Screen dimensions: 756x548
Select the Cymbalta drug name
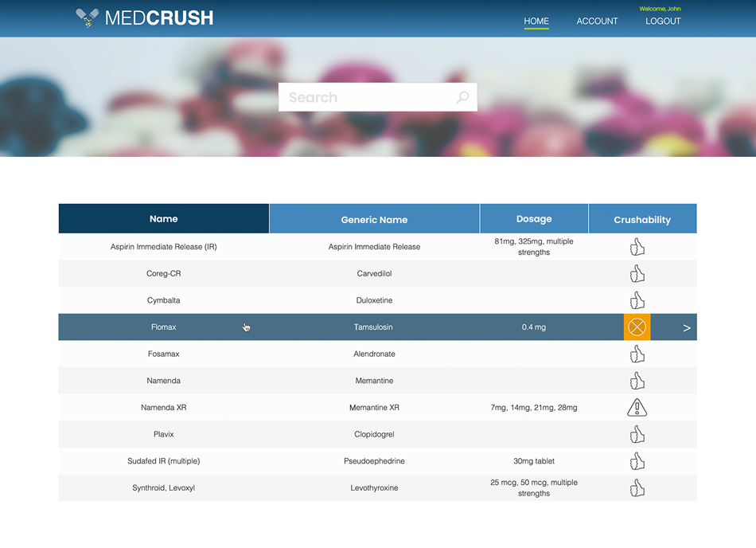[163, 300]
